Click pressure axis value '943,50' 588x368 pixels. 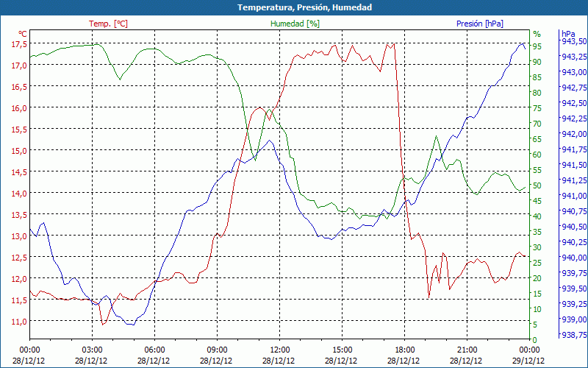click(575, 41)
